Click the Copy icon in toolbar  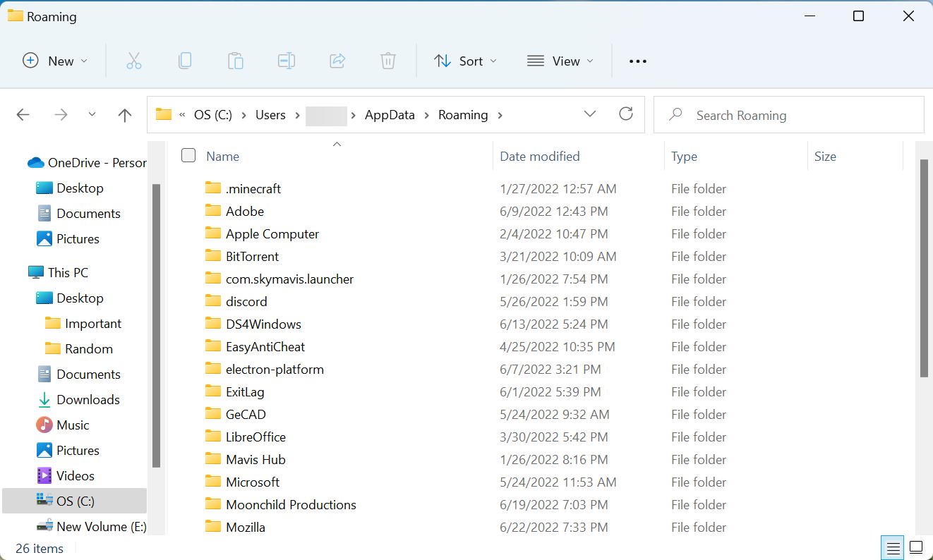185,61
